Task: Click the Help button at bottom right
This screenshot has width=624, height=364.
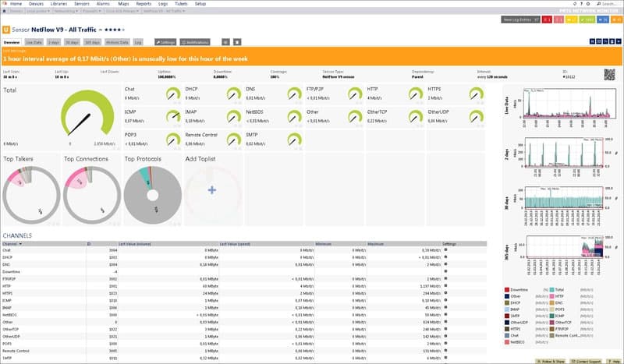Action: pos(614,361)
